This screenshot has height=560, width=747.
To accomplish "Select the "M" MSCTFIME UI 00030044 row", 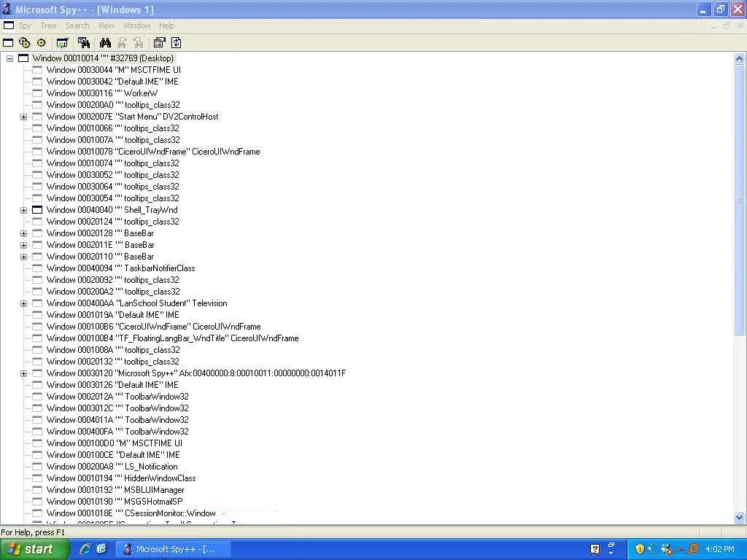I will click(x=113, y=70).
